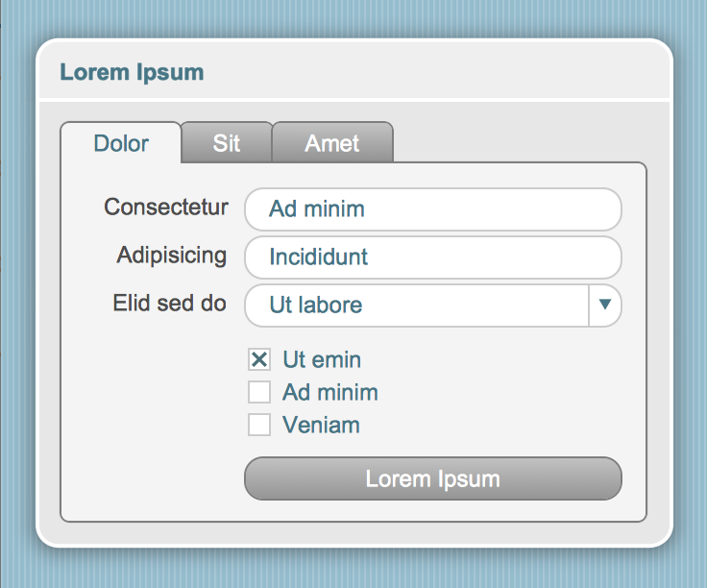
Task: Switch to the Dolor tab
Action: click(x=121, y=144)
